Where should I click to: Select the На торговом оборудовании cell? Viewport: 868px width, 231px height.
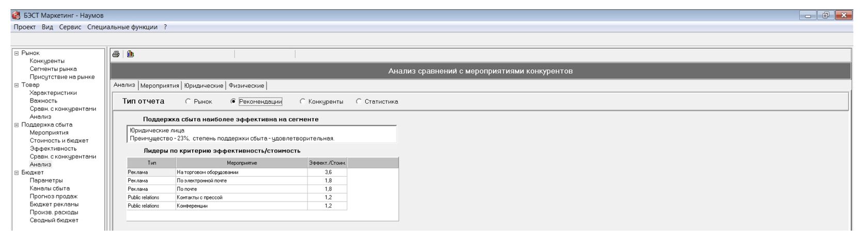click(x=242, y=173)
